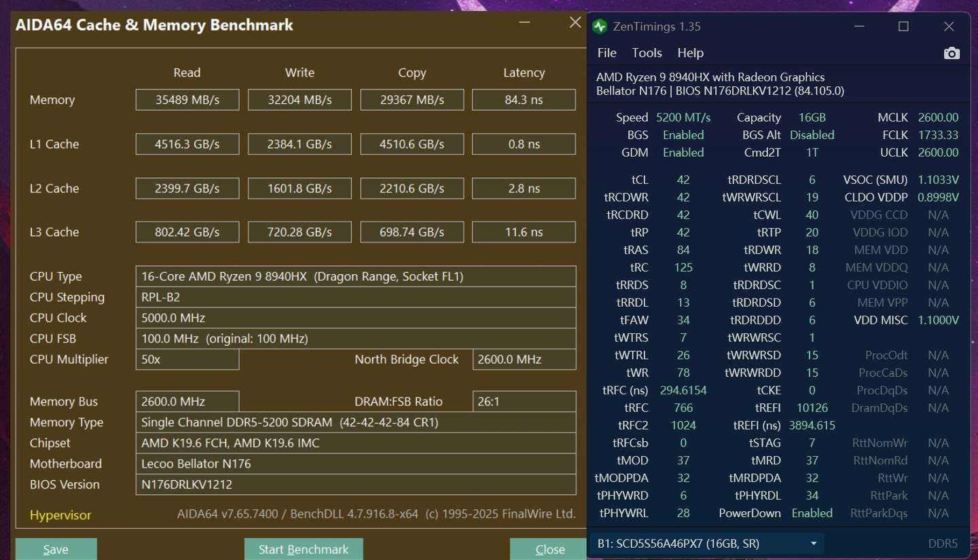Click the Memory Write value 32204 MB/s
The width and height of the screenshot is (978, 560).
(x=300, y=100)
